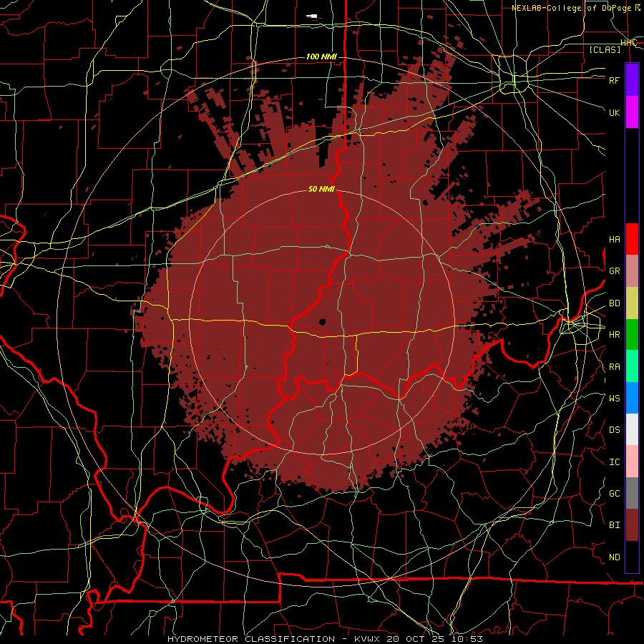Click the purple RF color swatch
Screen dimensions: 644x644
click(x=632, y=80)
